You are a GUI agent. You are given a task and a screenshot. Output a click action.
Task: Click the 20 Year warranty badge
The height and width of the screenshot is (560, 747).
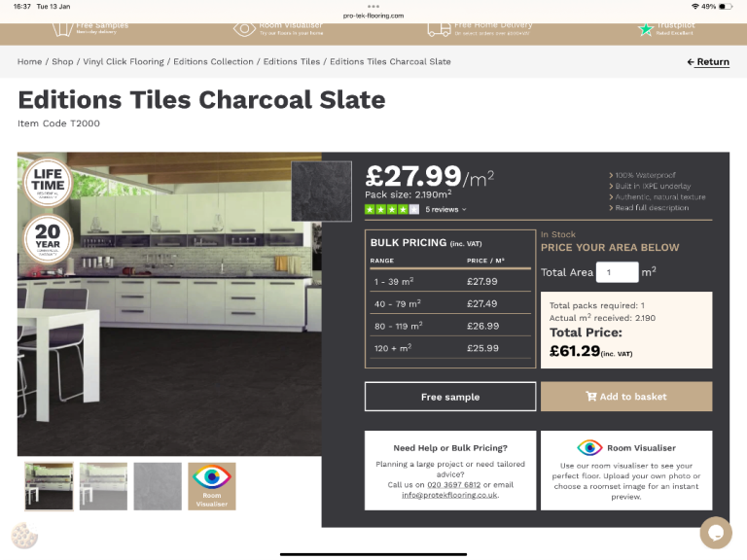48,239
